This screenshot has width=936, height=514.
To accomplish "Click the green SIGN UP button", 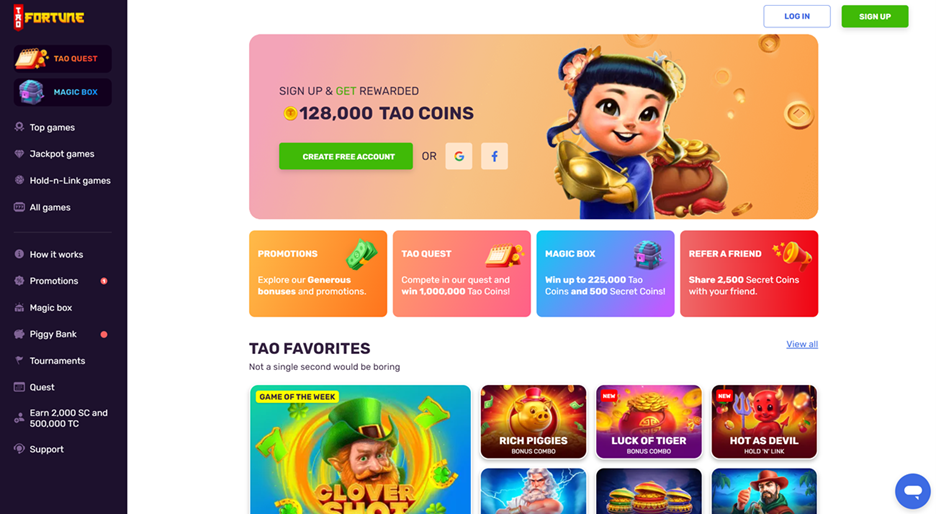I will click(x=875, y=16).
